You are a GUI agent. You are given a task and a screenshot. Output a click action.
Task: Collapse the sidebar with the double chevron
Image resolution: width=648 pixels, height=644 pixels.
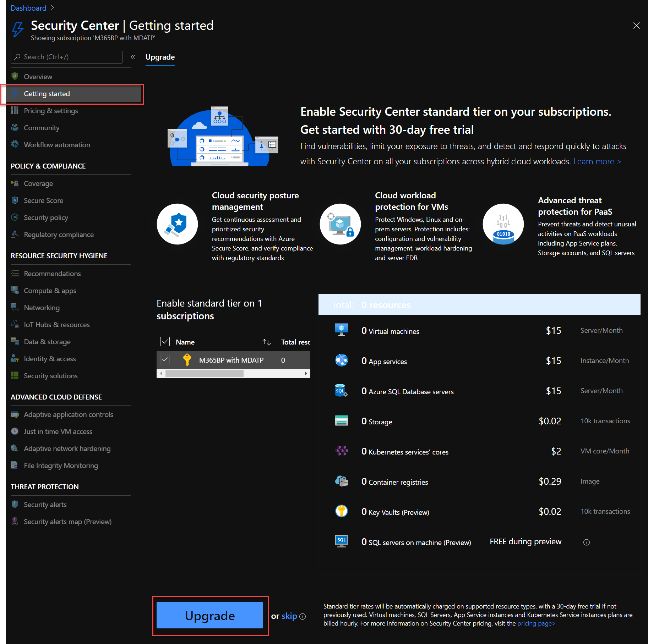[x=133, y=57]
